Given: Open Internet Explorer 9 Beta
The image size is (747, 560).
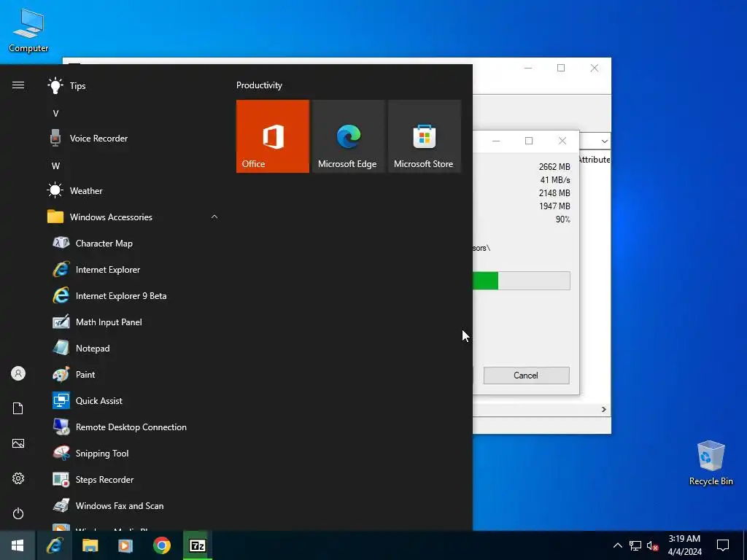Looking at the screenshot, I should [133, 296].
